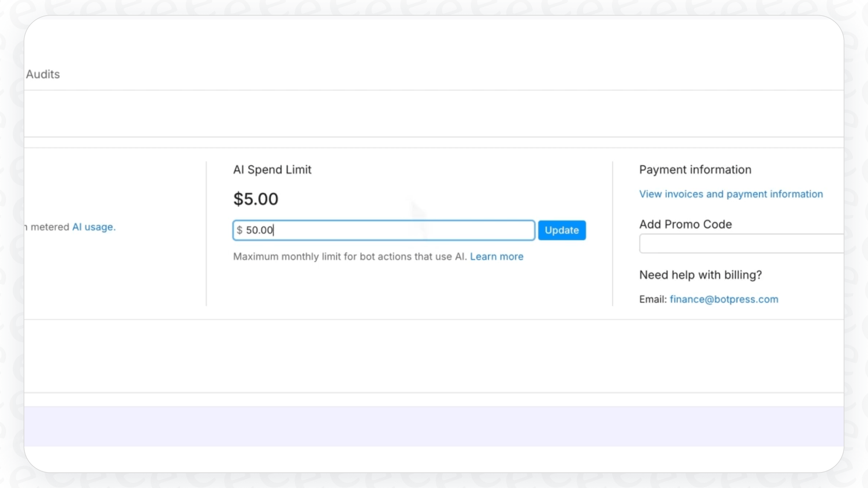The height and width of the screenshot is (488, 868).
Task: Open the AI usage link
Action: pyautogui.click(x=93, y=227)
